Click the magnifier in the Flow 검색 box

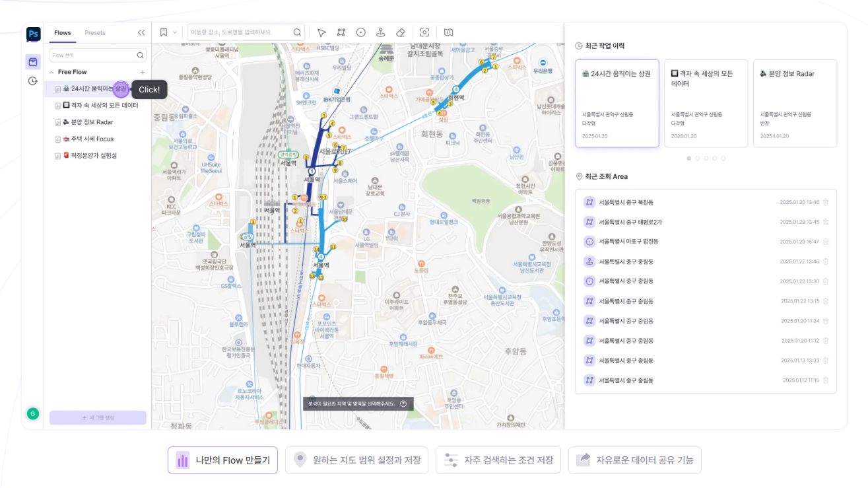click(x=140, y=55)
